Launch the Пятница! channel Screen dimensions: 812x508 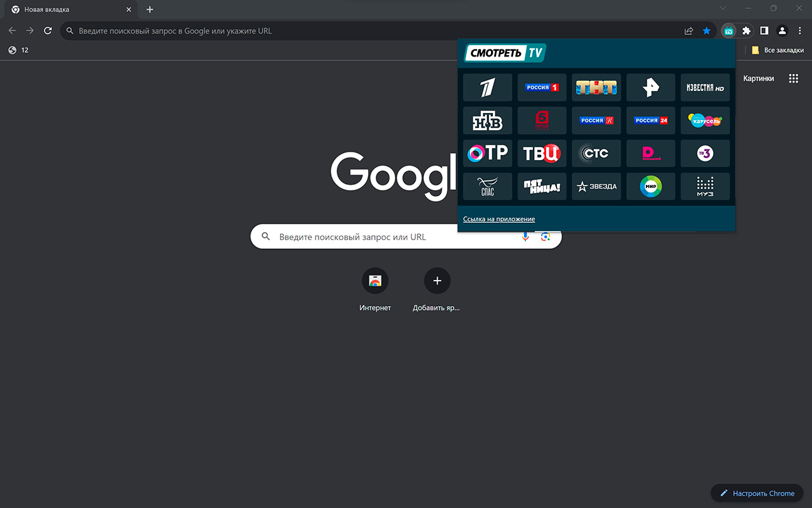pyautogui.click(x=542, y=187)
